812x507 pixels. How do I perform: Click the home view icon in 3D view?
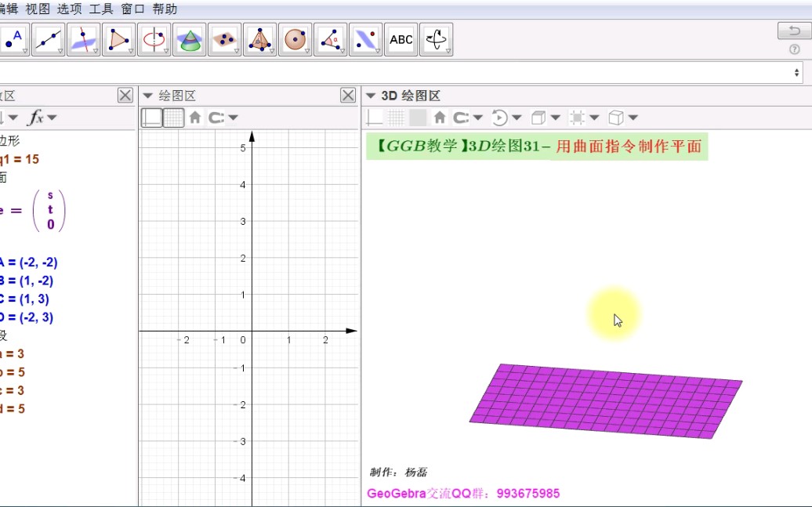point(440,117)
